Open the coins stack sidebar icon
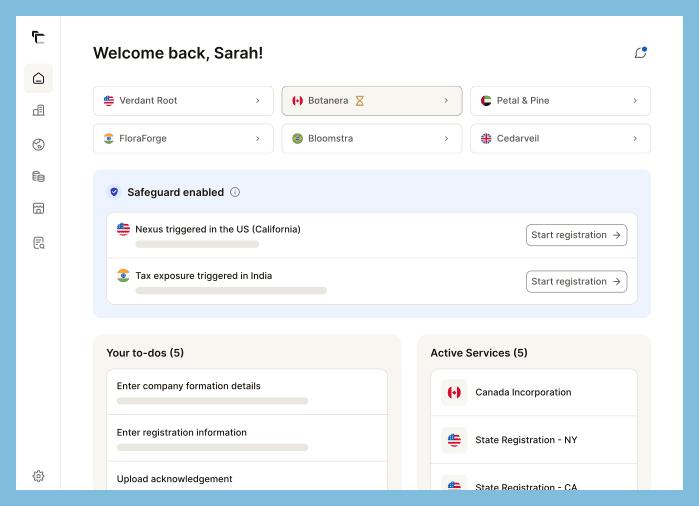This screenshot has width=699, height=506. click(38, 176)
